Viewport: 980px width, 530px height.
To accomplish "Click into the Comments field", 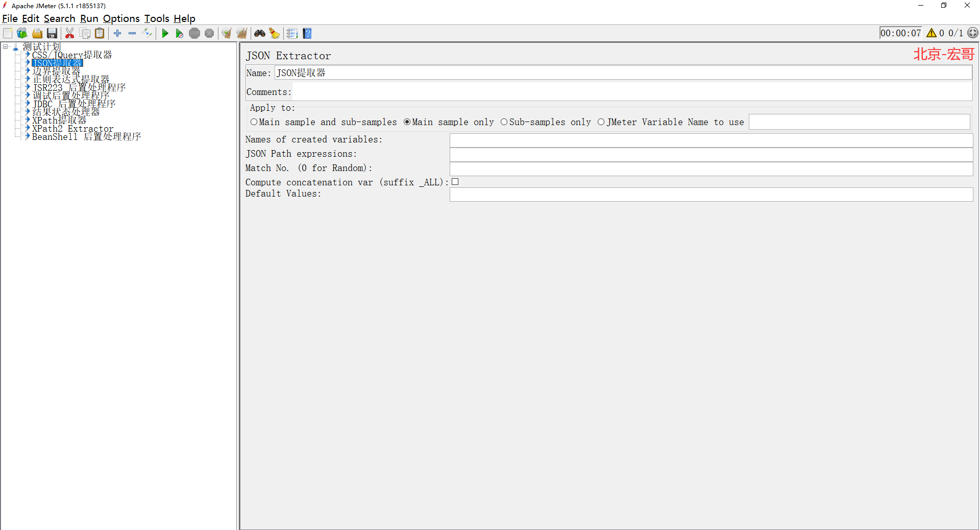I will click(632, 92).
